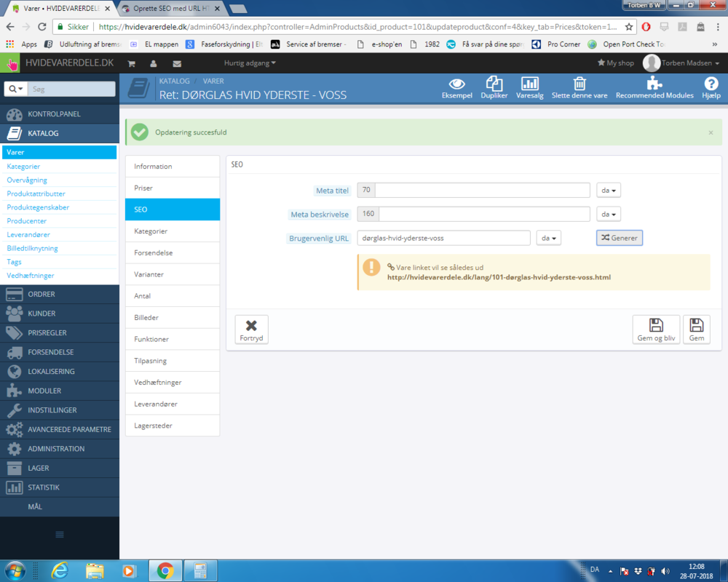
Task: Click Gem og bliv button
Action: 656,330
